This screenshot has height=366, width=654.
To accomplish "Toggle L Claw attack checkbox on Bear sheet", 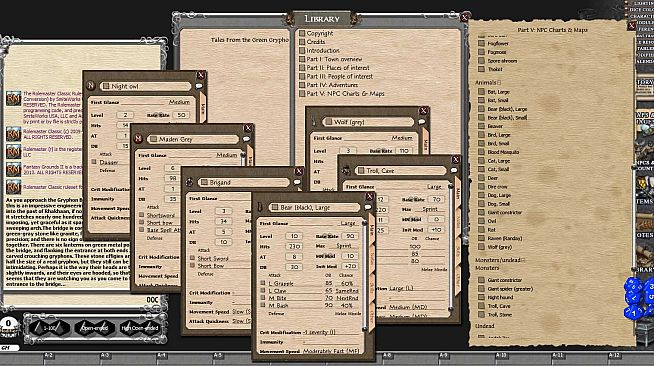I will click(263, 291).
